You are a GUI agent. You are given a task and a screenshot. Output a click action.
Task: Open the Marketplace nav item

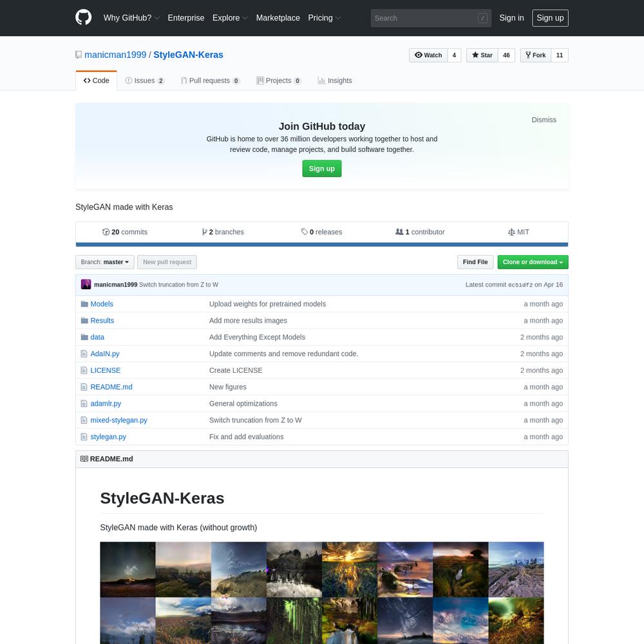click(x=278, y=18)
